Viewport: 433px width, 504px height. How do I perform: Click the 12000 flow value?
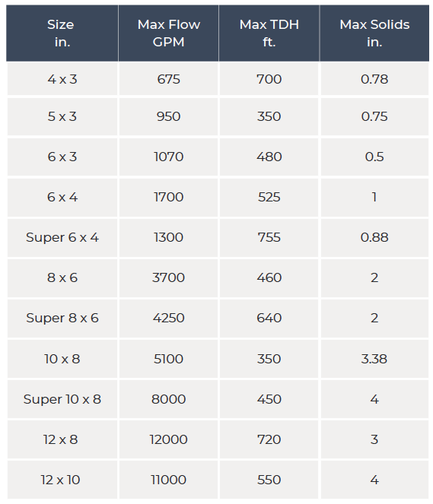[169, 439]
